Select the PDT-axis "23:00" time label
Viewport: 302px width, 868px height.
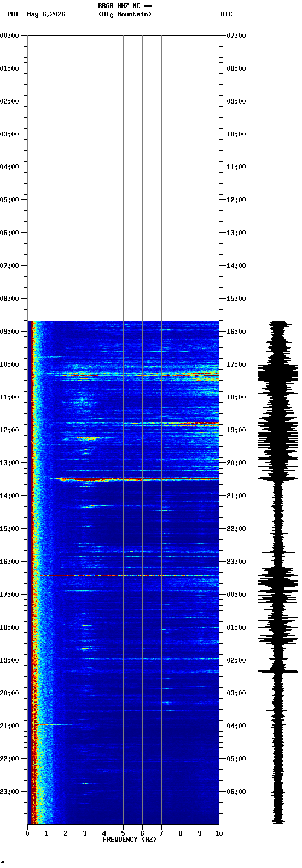tap(10, 792)
